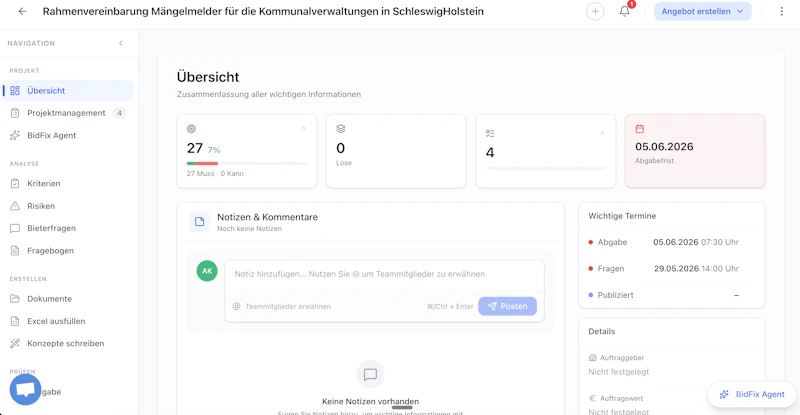Click the layers icon in Lose card

[341, 129]
